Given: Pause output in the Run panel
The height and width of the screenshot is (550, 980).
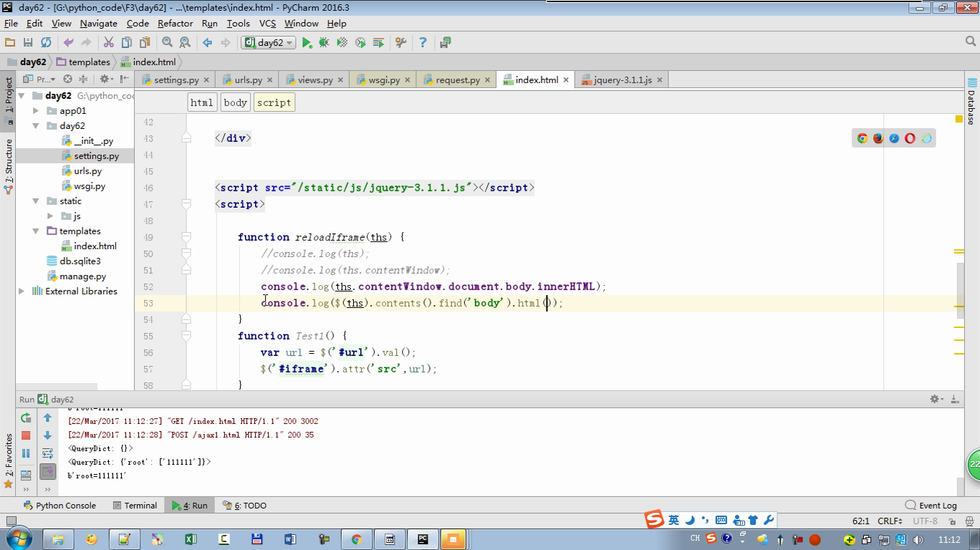Looking at the screenshot, I should click(x=26, y=453).
